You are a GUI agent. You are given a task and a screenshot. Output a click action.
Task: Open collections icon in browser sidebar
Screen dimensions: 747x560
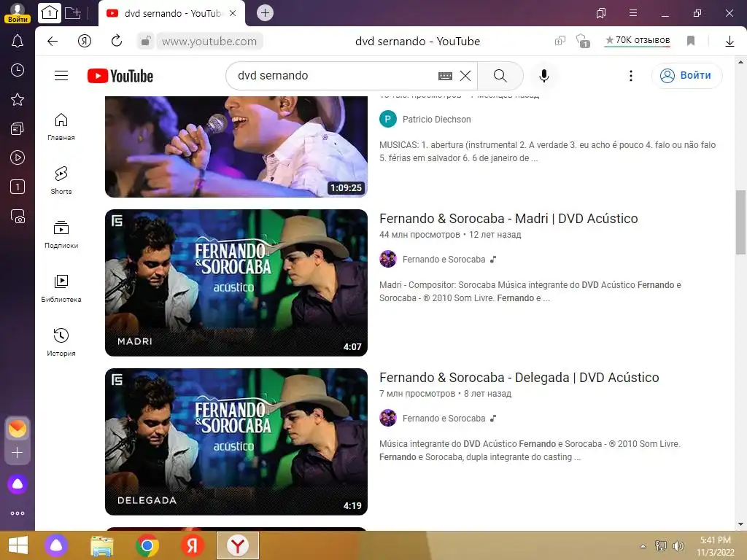[x=18, y=128]
